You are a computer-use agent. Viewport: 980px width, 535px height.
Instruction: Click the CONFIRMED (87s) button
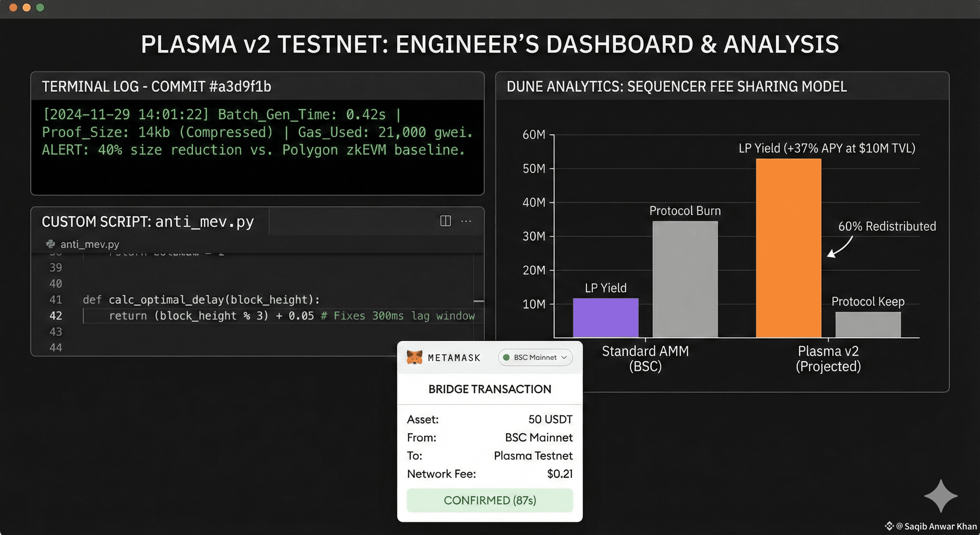(x=490, y=500)
